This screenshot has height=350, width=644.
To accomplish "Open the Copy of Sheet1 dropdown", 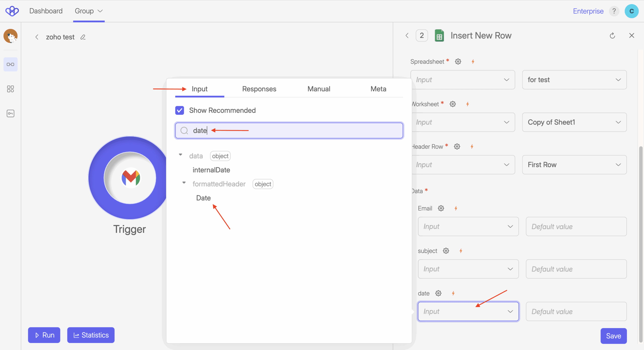I will (x=574, y=122).
